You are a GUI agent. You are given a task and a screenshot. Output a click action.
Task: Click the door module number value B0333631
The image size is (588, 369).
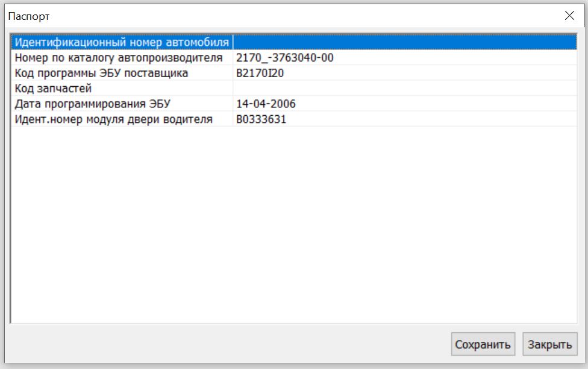(261, 119)
